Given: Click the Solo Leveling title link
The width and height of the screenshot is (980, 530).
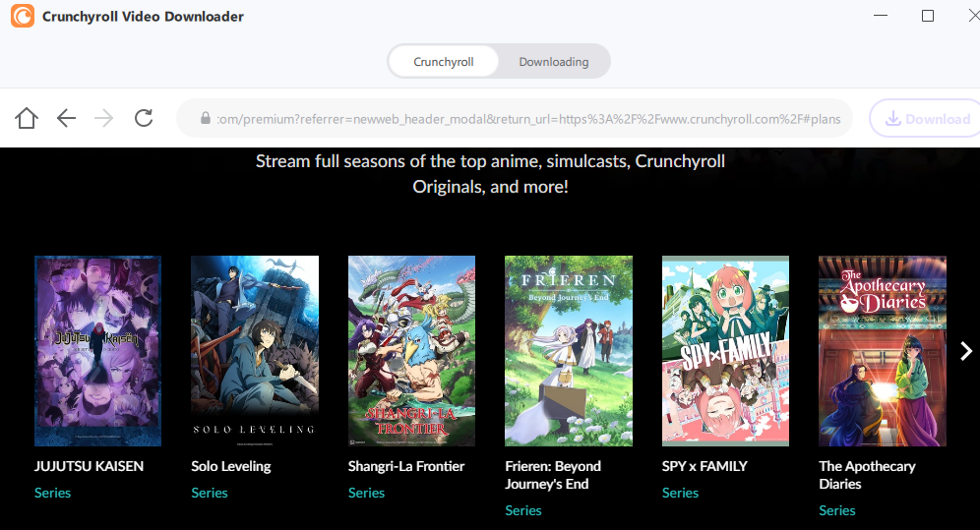Looking at the screenshot, I should [231, 467].
